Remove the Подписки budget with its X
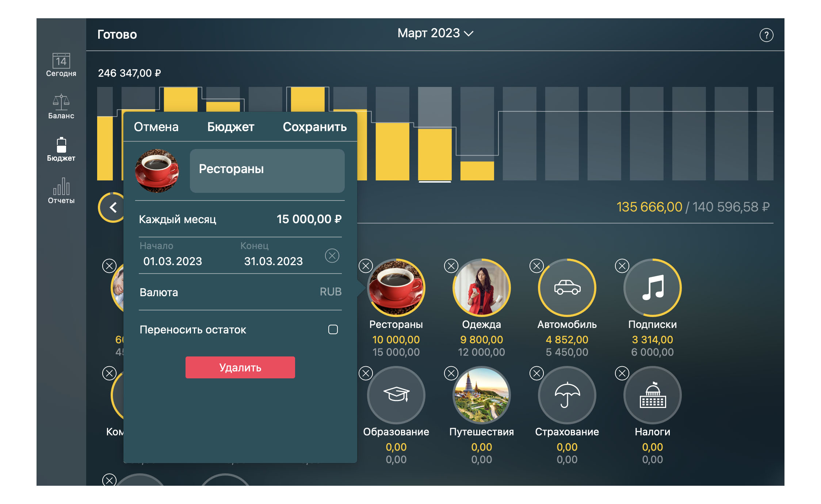Viewport: 821px width, 504px height. point(622,266)
